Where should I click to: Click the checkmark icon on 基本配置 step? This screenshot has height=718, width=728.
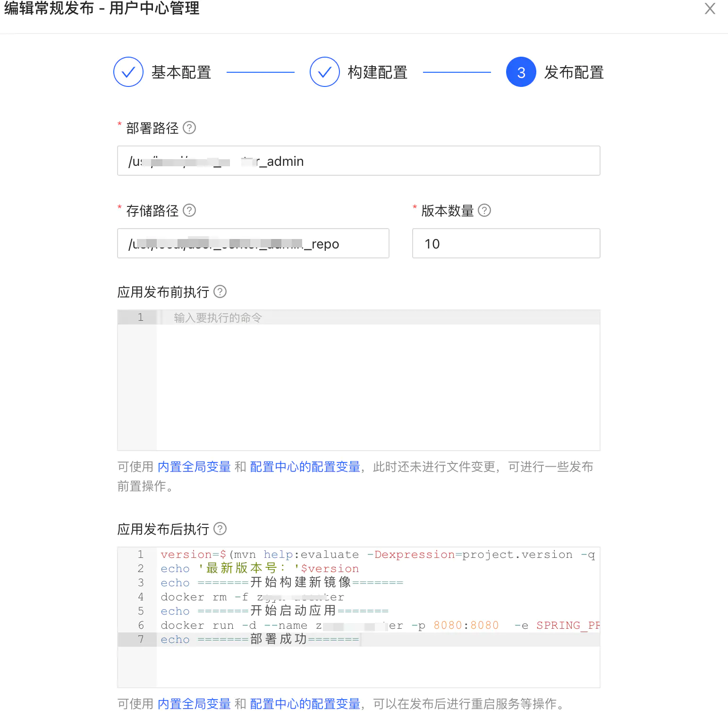click(x=127, y=72)
